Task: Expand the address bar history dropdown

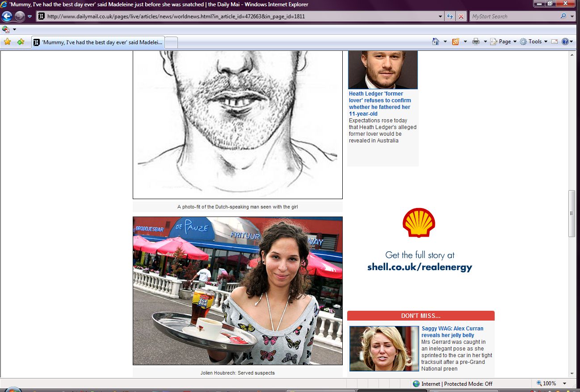Action: point(441,17)
